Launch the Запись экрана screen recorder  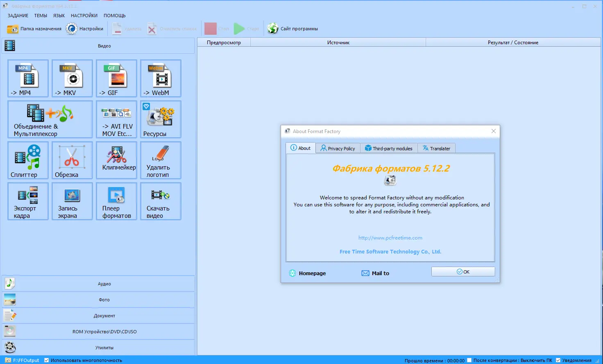(72, 201)
